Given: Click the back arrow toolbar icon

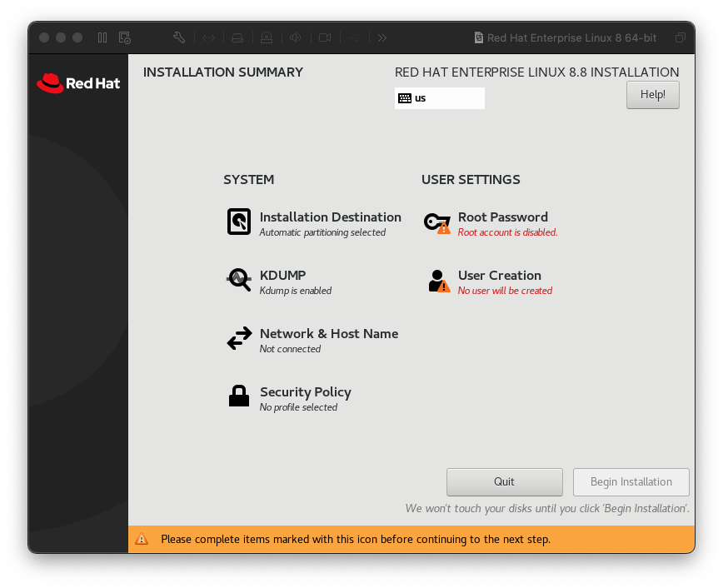Looking at the screenshot, I should [x=354, y=37].
